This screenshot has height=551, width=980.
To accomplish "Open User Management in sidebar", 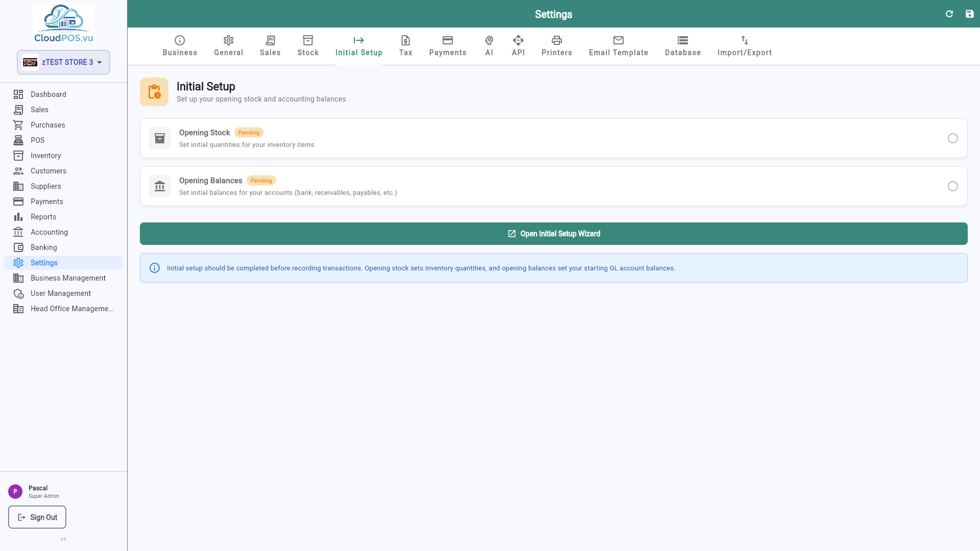I will [63, 293].
